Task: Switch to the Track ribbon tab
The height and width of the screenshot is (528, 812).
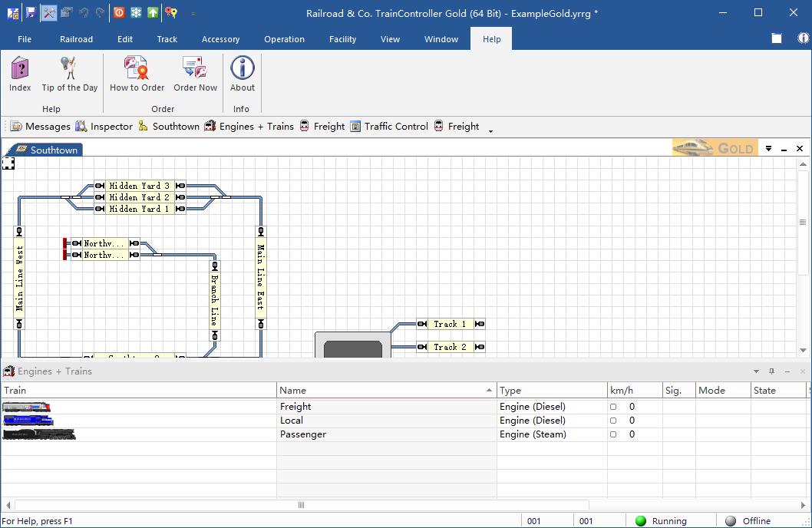Action: tap(167, 39)
